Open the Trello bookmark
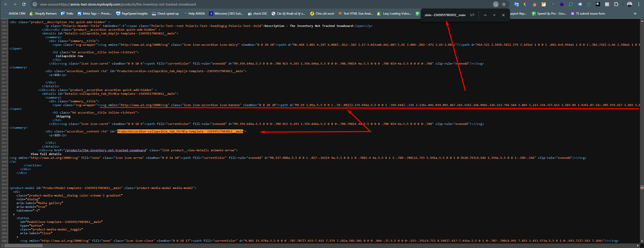The image size is (644, 248). [67, 14]
